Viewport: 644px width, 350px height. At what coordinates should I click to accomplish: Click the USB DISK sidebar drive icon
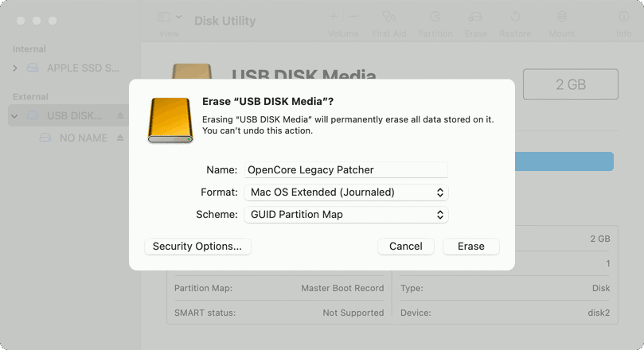[33, 115]
